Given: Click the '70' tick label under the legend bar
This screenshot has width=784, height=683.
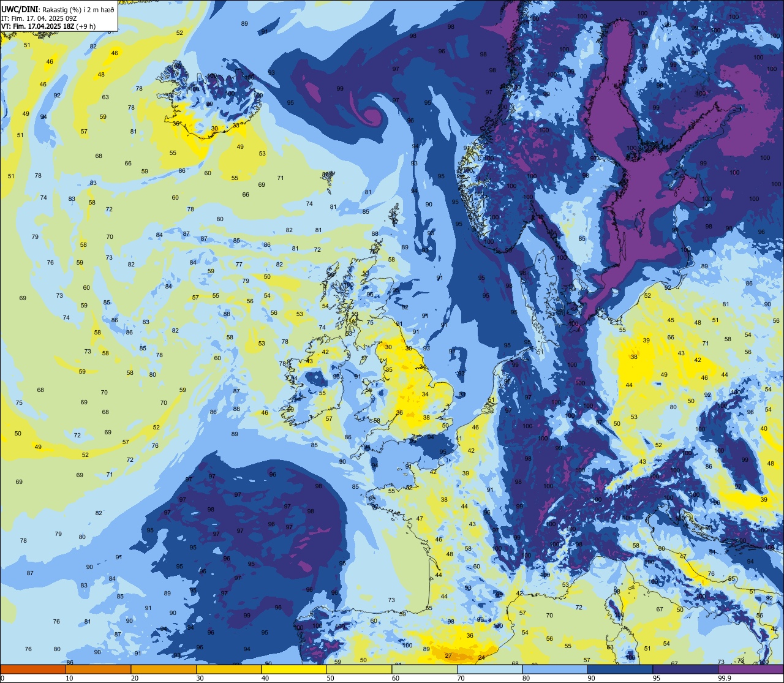Looking at the screenshot, I should [x=461, y=678].
